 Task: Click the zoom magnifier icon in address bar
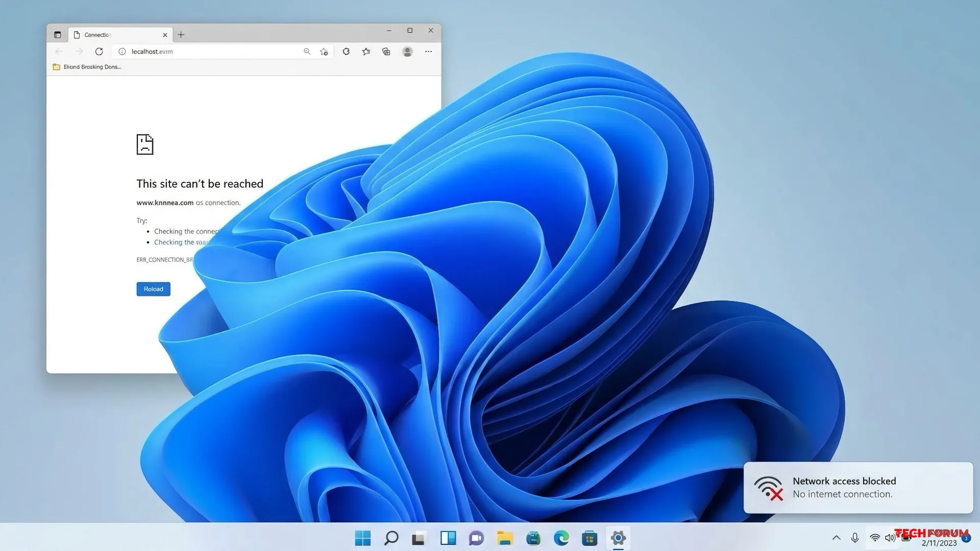point(307,52)
